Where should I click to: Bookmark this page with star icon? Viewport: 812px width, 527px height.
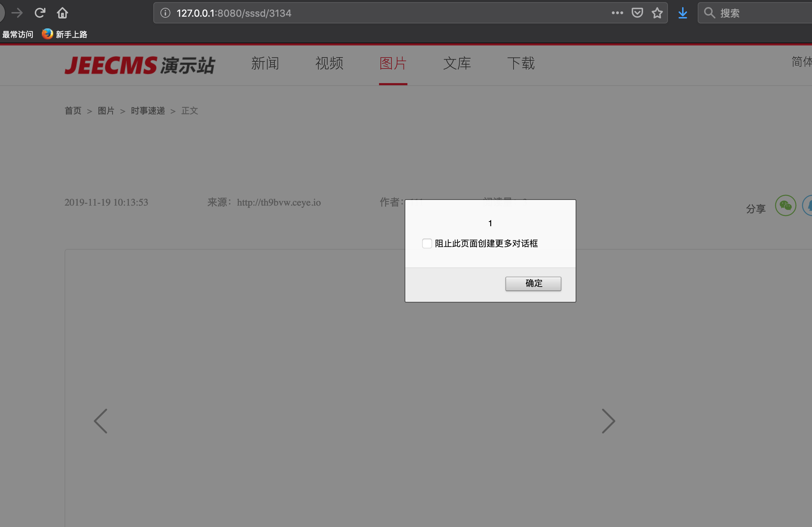coord(657,13)
